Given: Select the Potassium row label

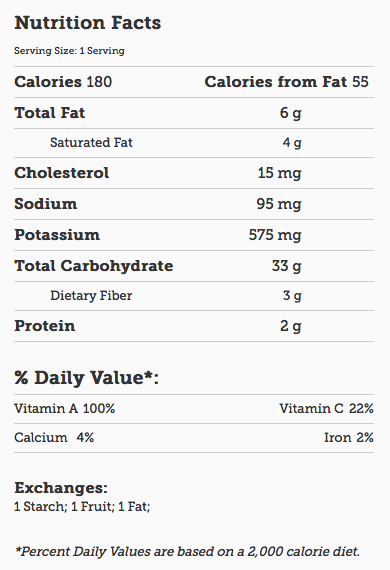Looking at the screenshot, I should click(x=57, y=235).
